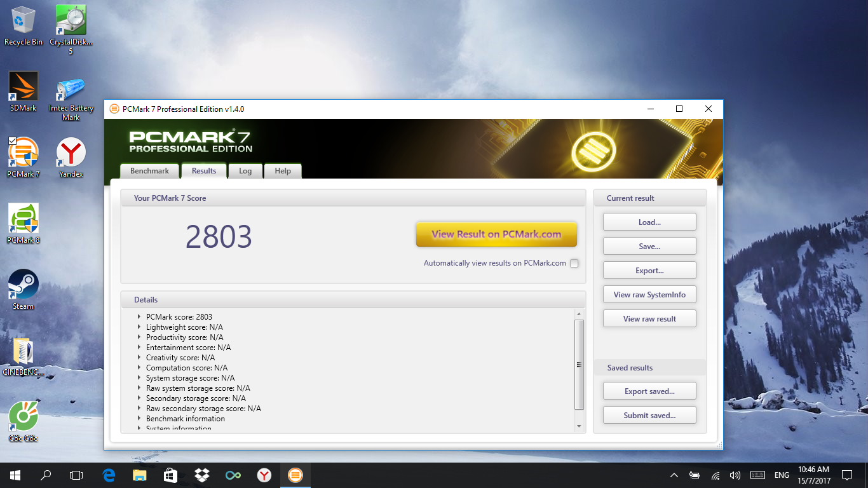
Task: Select the Cốc Cốc browser shortcut
Action: coord(24,422)
